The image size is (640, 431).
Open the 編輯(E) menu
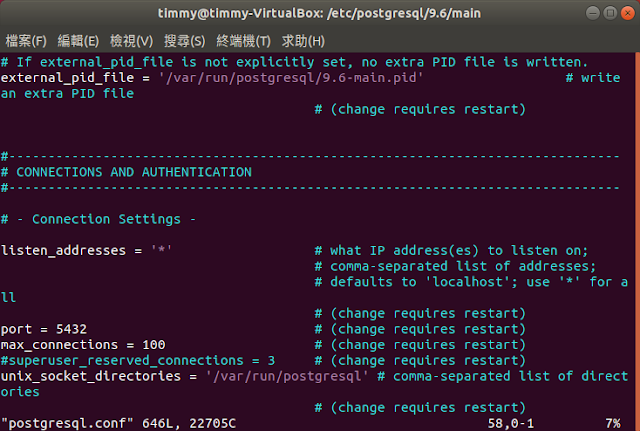pyautogui.click(x=78, y=41)
